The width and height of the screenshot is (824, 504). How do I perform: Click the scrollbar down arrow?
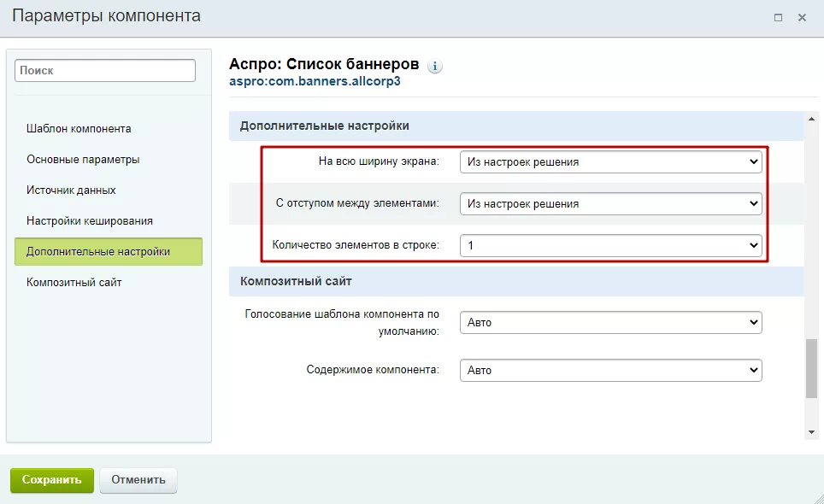tap(811, 432)
